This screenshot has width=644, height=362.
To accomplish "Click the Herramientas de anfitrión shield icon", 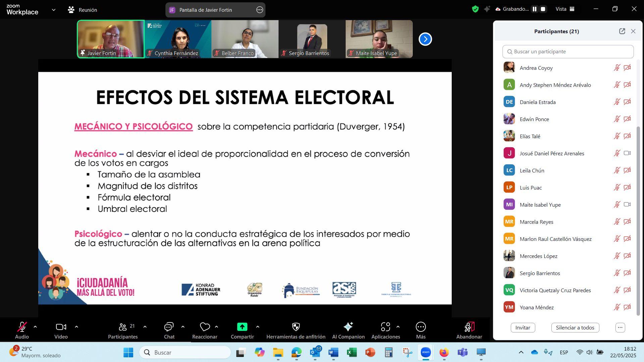I will click(x=296, y=326).
